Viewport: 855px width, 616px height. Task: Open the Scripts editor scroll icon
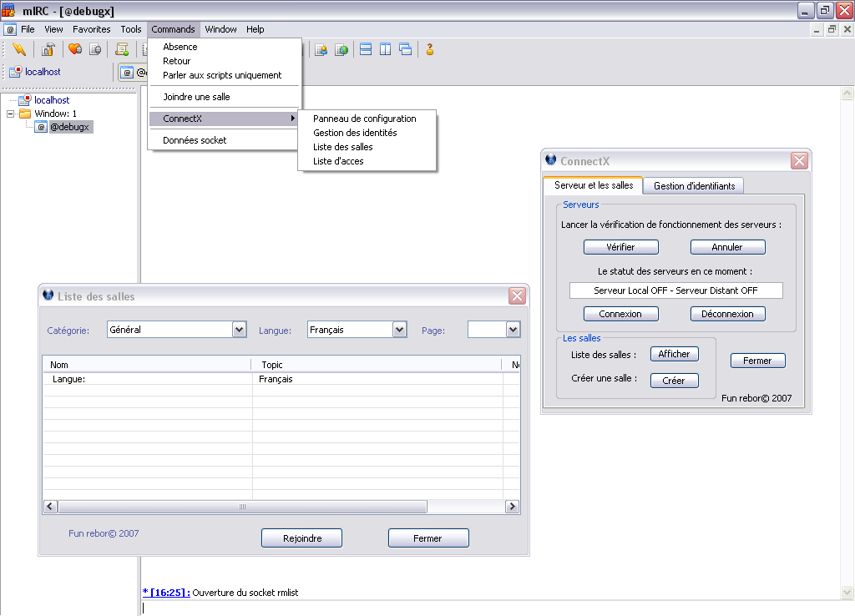tap(122, 49)
